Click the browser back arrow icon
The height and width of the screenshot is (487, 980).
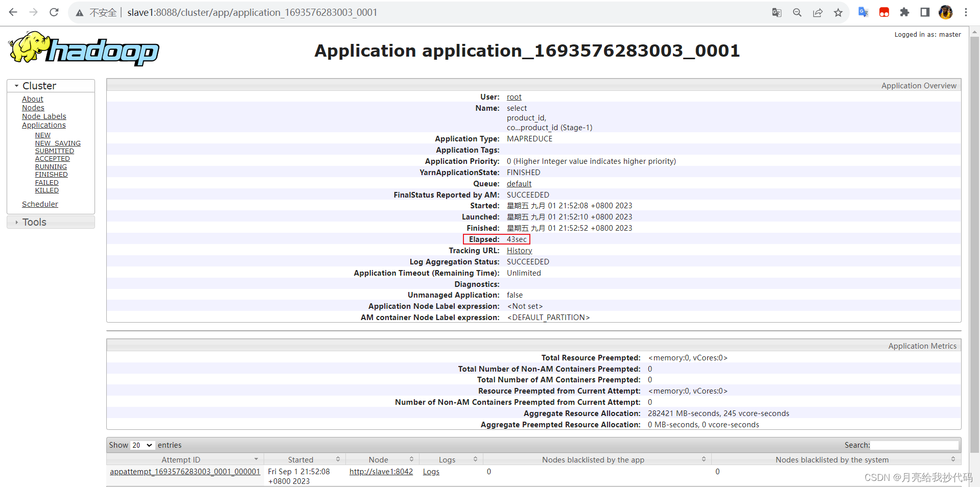(x=13, y=12)
